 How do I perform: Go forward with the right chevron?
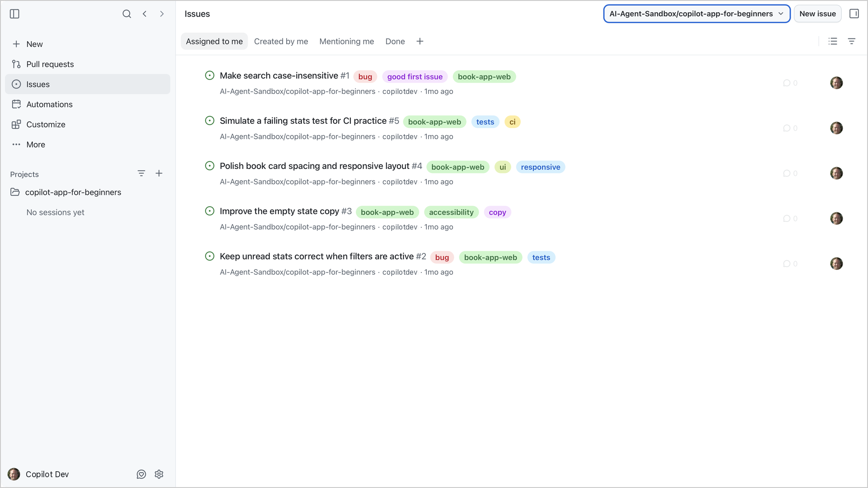(x=162, y=14)
